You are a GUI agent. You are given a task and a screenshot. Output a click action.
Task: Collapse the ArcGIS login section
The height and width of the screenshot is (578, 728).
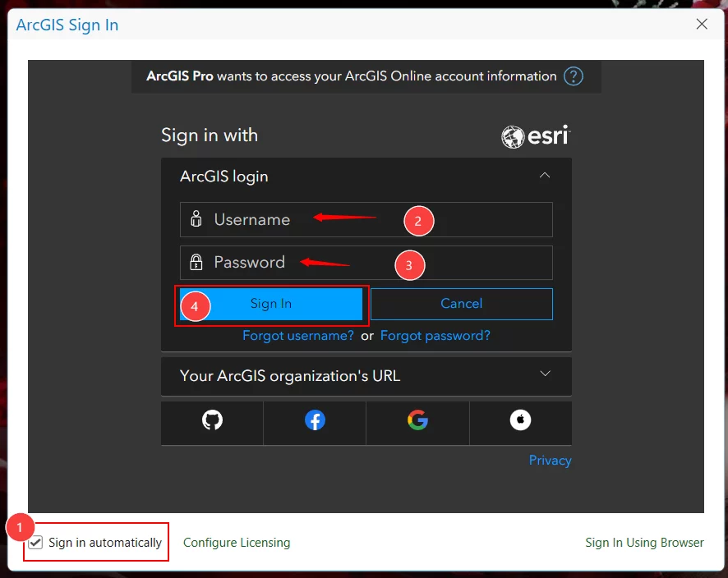(545, 176)
